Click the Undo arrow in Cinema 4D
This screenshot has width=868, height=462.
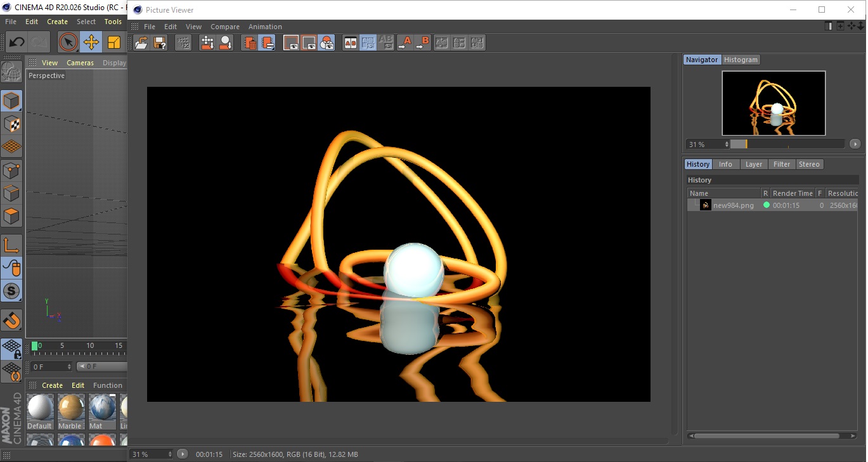click(x=16, y=42)
